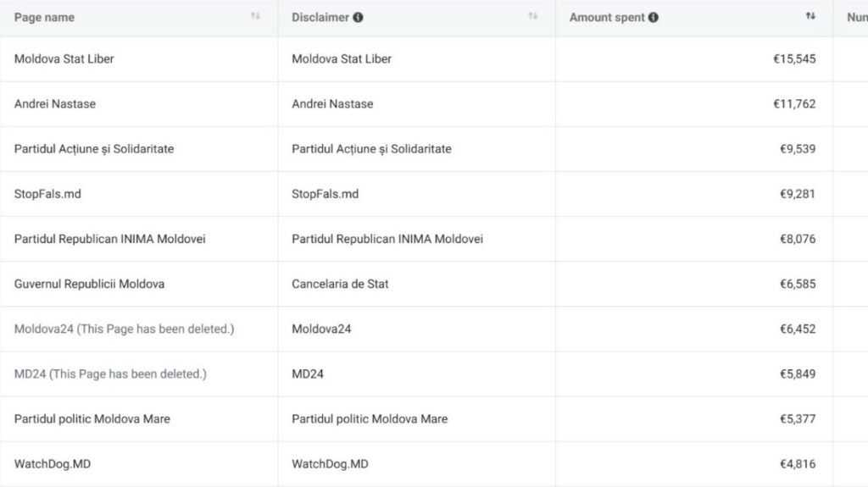Viewport: 868px width, 487px height.
Task: Sort table by Disclaimer arrows
Action: 533,16
